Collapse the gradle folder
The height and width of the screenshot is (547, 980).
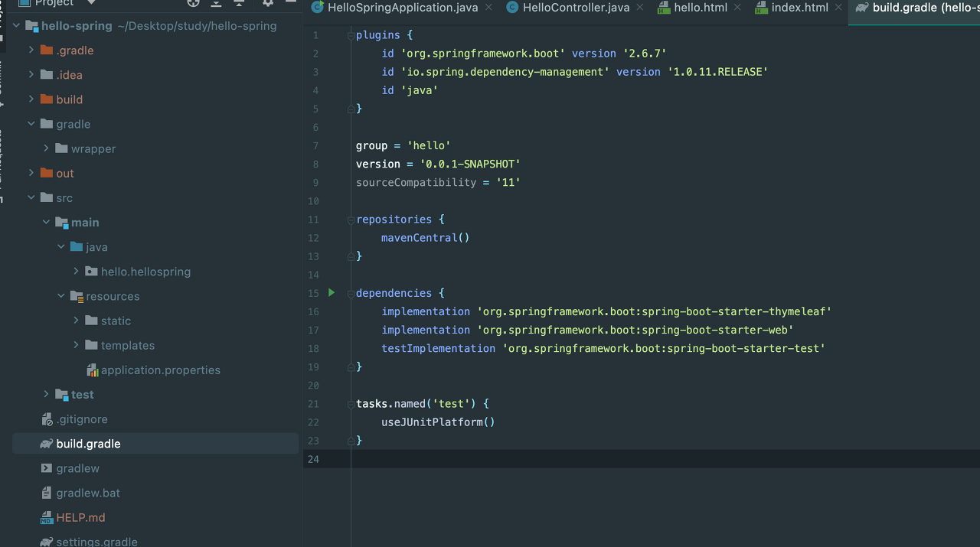[x=31, y=124]
